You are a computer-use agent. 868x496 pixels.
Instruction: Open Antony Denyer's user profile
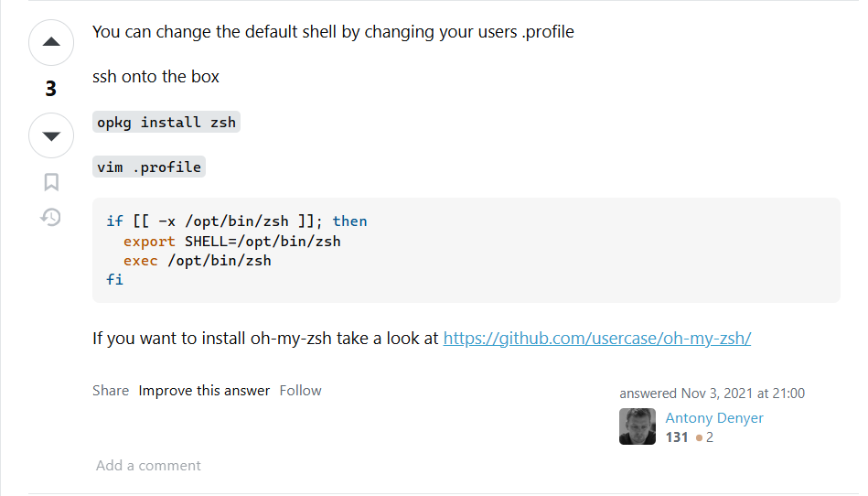point(714,418)
